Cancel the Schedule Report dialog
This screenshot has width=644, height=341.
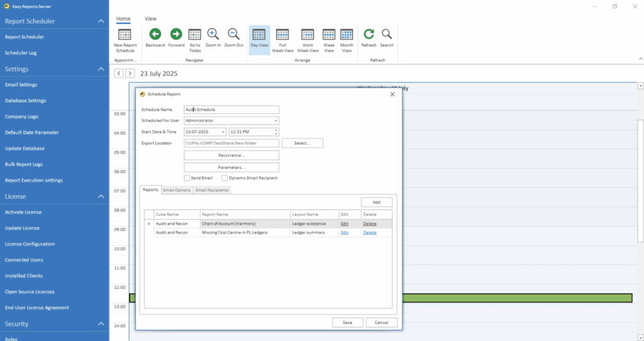[x=382, y=323]
